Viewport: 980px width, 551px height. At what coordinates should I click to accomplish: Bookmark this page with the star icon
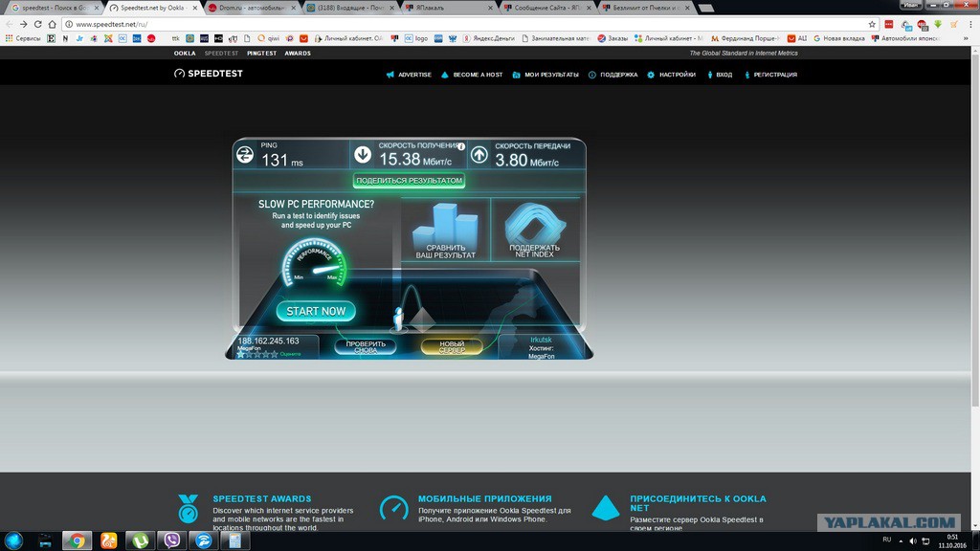click(x=872, y=24)
